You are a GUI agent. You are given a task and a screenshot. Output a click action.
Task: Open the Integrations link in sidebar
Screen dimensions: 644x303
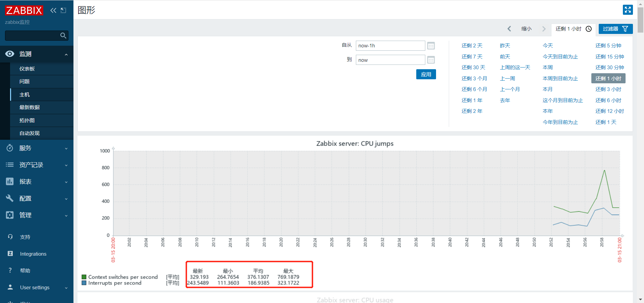coord(33,254)
